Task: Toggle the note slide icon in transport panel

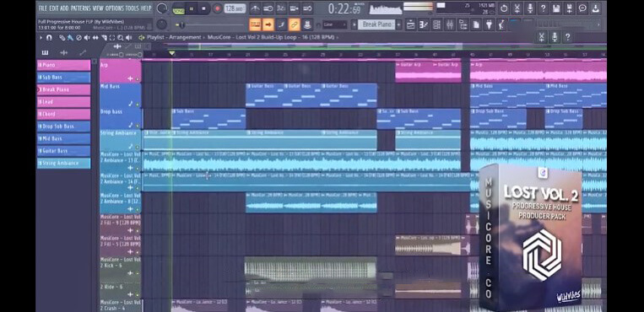Action: (x=281, y=24)
